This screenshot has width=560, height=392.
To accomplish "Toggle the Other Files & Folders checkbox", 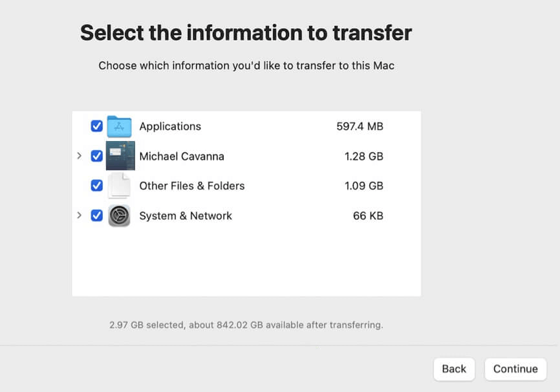I will click(97, 186).
